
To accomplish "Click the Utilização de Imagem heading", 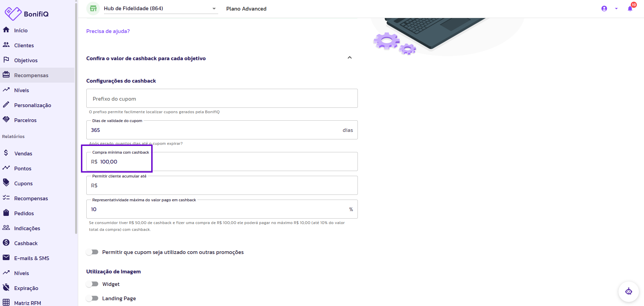I will pos(114,271).
